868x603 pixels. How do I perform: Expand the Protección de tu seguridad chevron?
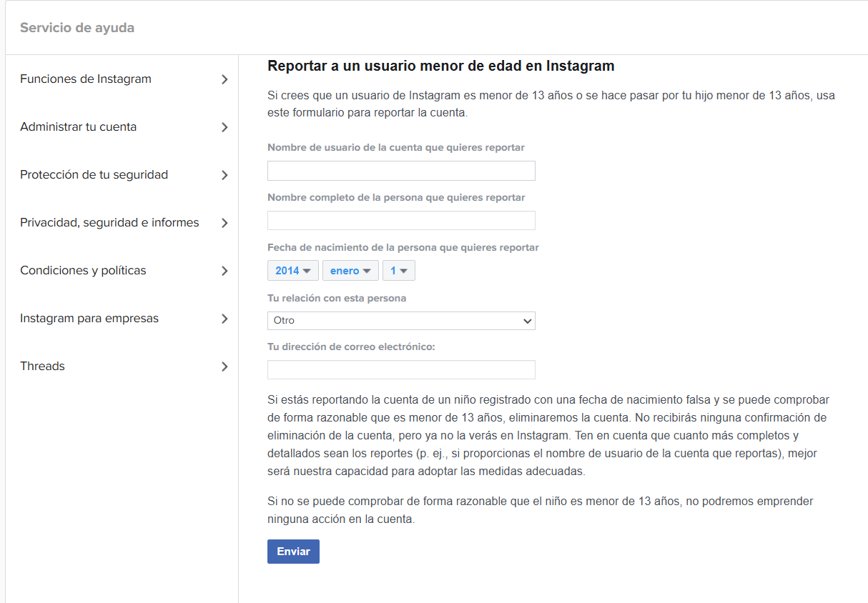point(225,175)
